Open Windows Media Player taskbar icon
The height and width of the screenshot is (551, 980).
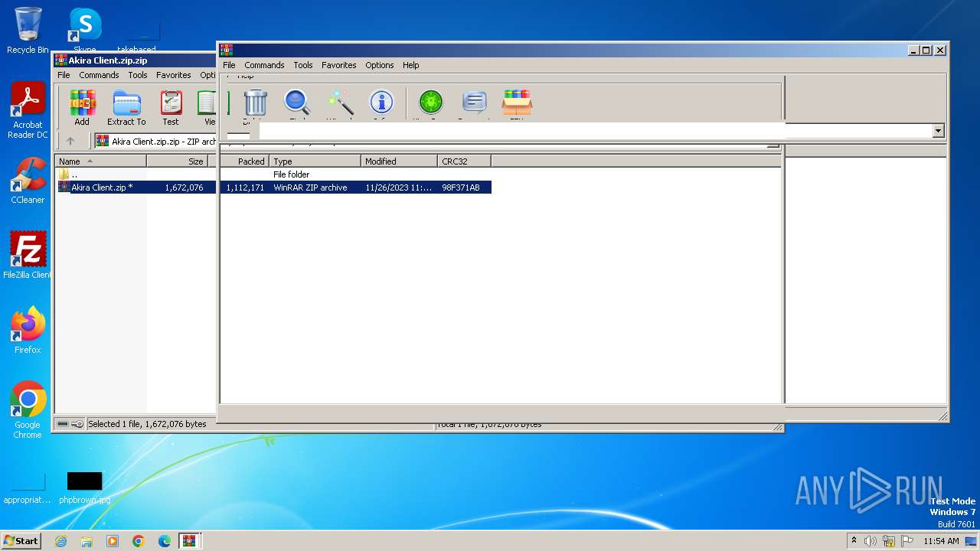point(113,541)
